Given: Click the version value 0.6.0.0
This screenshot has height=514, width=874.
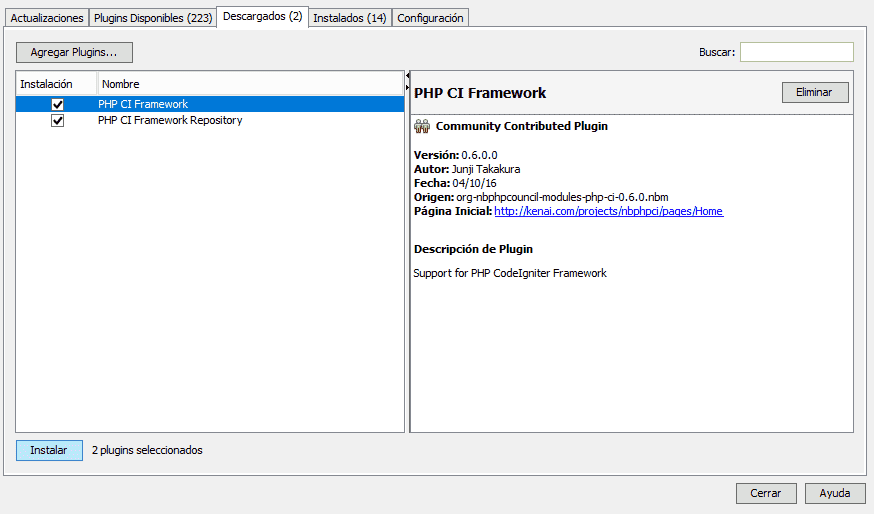Looking at the screenshot, I should pos(479,156).
